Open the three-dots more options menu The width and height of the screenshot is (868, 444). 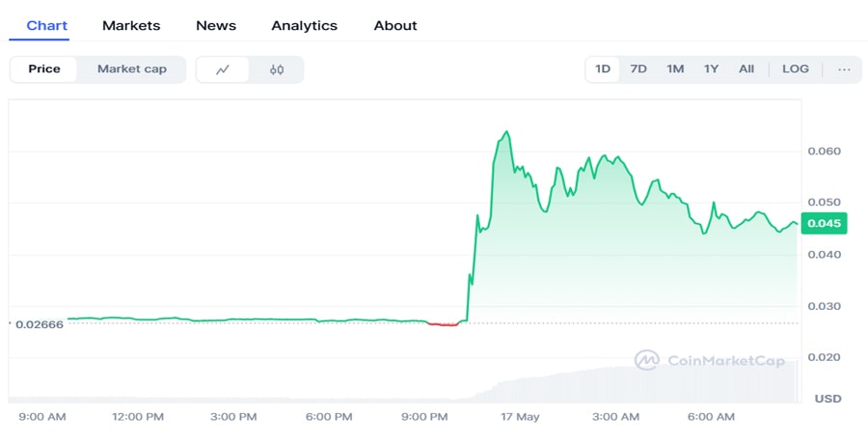pos(844,69)
